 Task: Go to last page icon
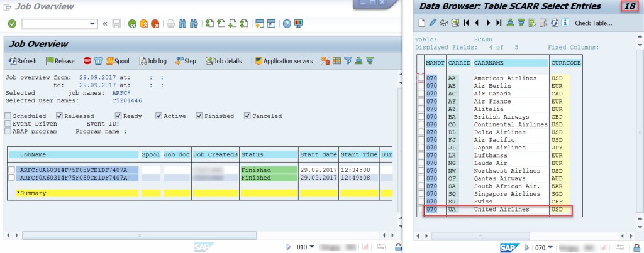[244, 24]
